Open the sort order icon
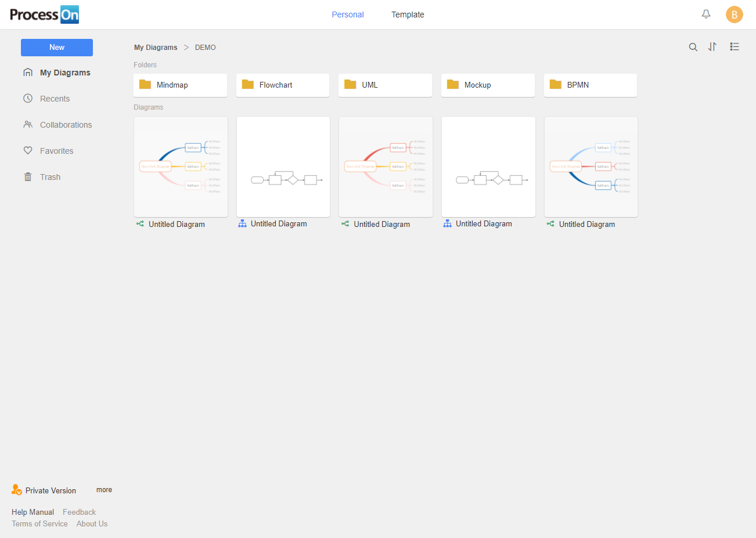The image size is (756, 538). tap(712, 47)
